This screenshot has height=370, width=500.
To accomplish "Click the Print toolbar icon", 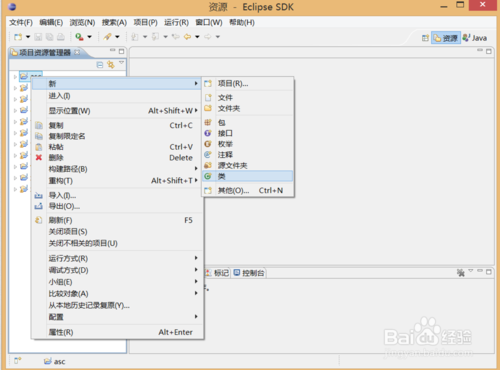I will 61,37.
